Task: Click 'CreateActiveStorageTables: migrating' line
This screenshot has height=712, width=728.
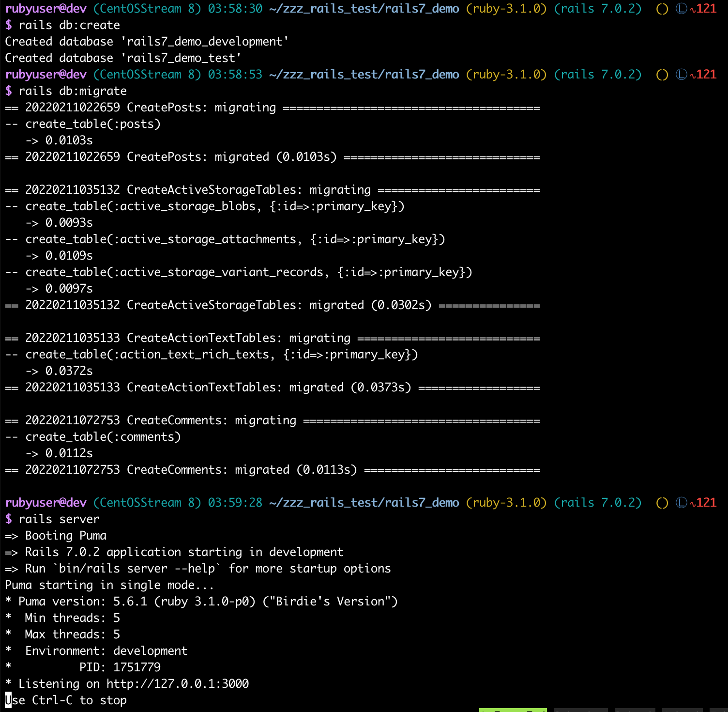Action: [273, 190]
